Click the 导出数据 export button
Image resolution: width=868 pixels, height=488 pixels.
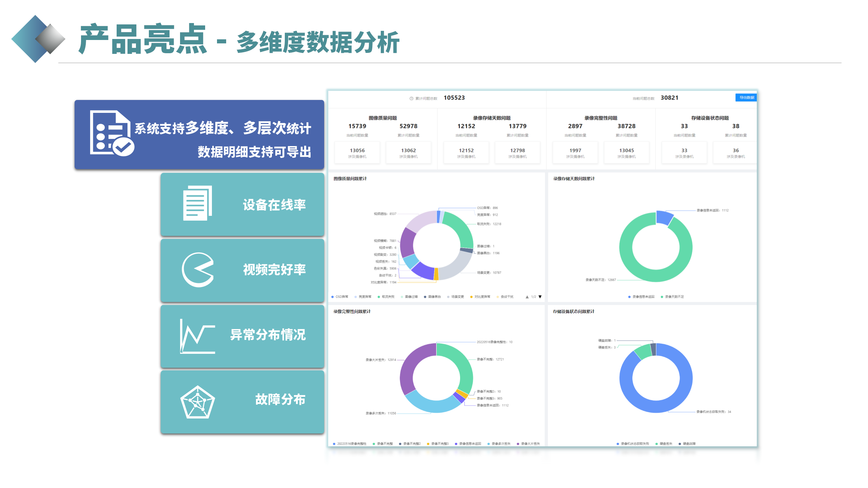(746, 98)
